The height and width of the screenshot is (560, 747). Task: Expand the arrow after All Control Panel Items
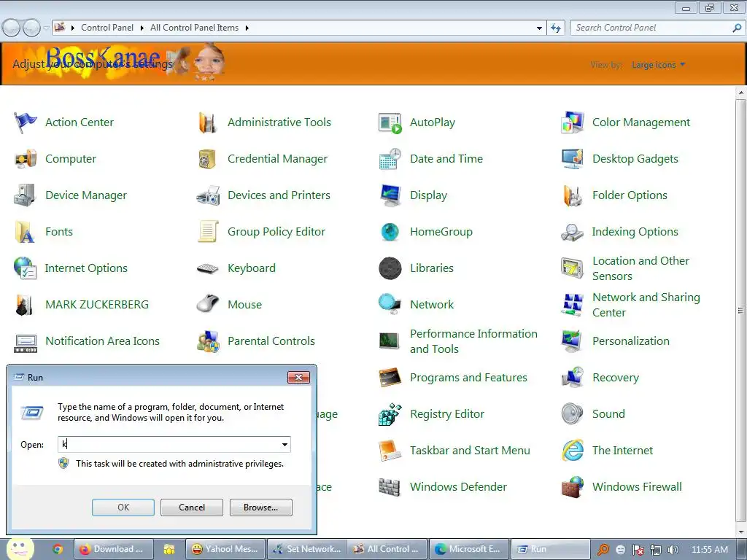[x=247, y=28]
